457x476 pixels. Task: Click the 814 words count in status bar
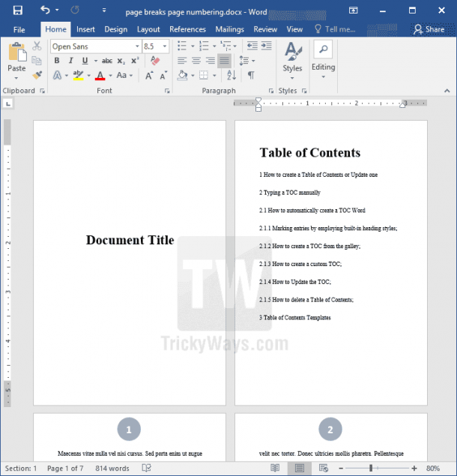click(112, 468)
